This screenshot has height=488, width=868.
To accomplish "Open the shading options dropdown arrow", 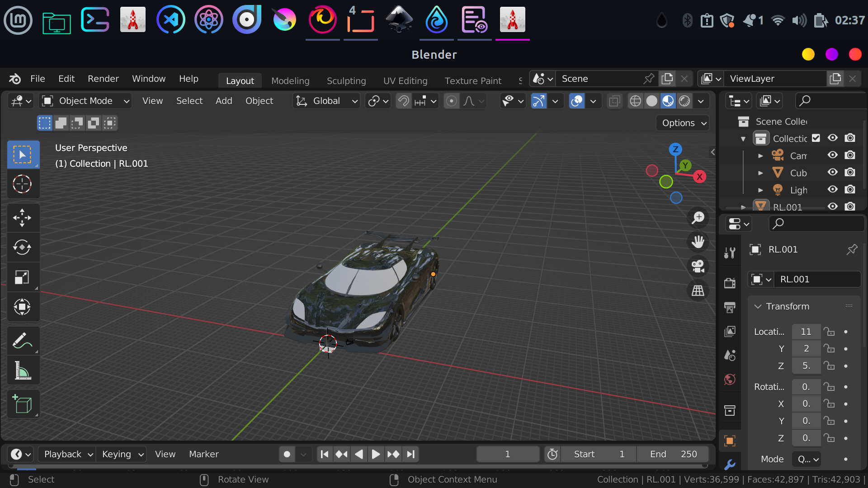I will [701, 101].
